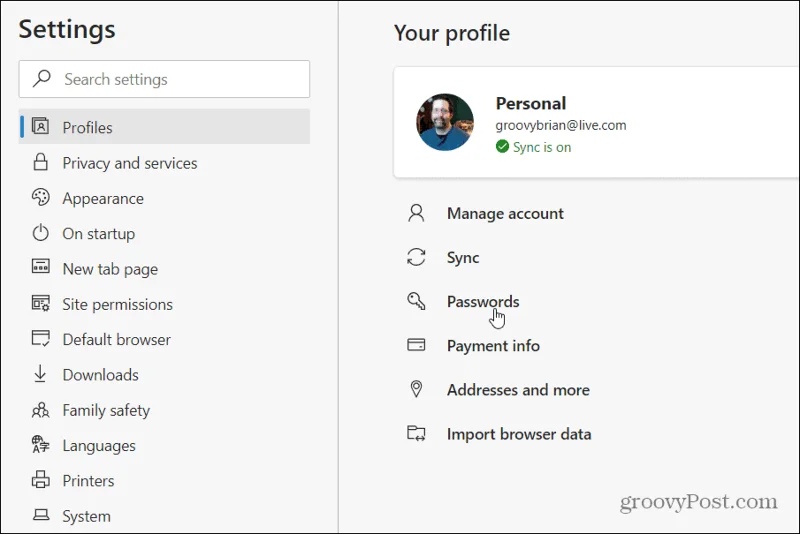Click the Printers icon
The height and width of the screenshot is (534, 800).
pyautogui.click(x=41, y=479)
